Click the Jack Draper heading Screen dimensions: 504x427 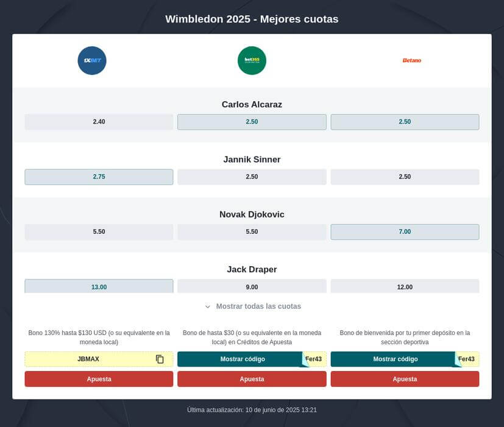[x=252, y=269]
